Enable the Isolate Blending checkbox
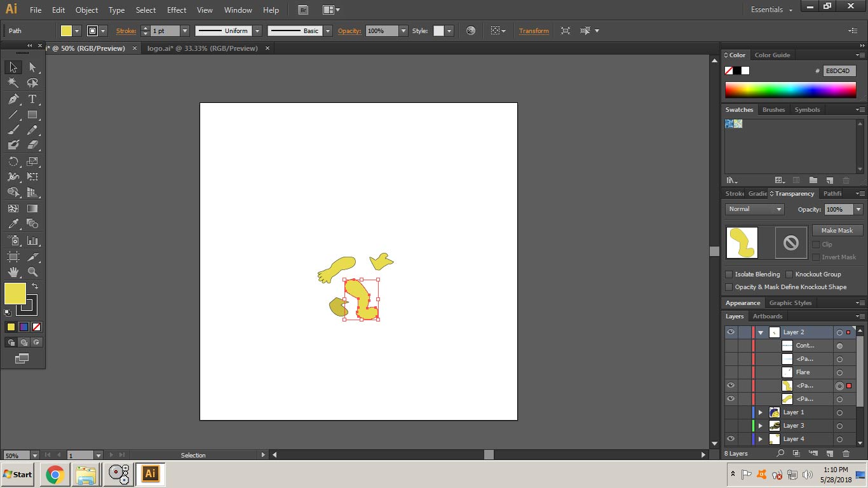The image size is (868, 488). pos(729,274)
